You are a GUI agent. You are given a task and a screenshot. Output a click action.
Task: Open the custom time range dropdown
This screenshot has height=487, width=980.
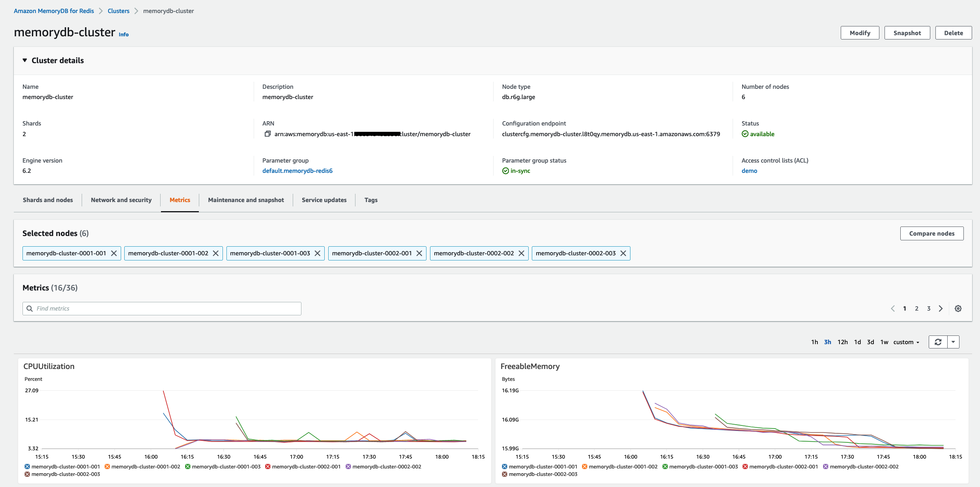tap(906, 342)
